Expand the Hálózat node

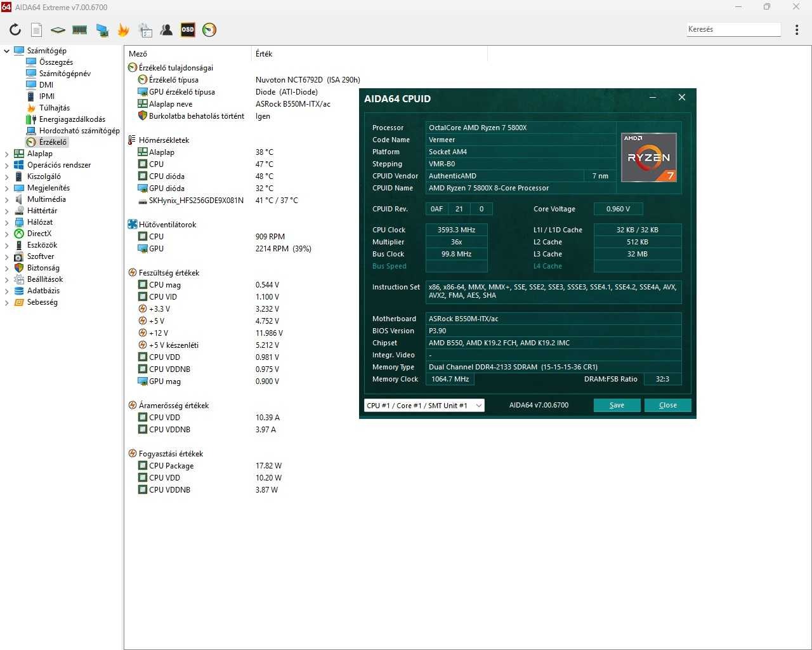pos(7,222)
